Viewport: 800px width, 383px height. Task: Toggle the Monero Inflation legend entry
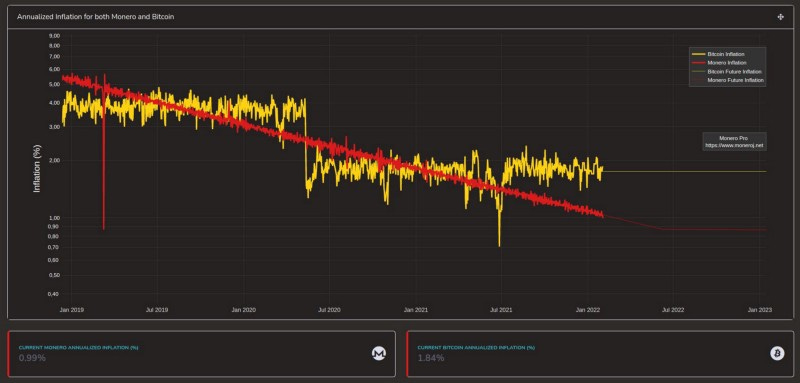[728, 63]
